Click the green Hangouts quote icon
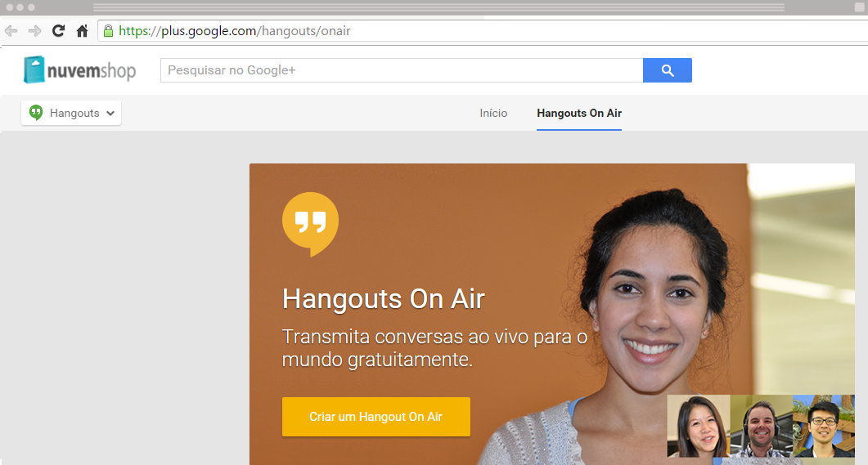This screenshot has width=868, height=465. (x=36, y=113)
